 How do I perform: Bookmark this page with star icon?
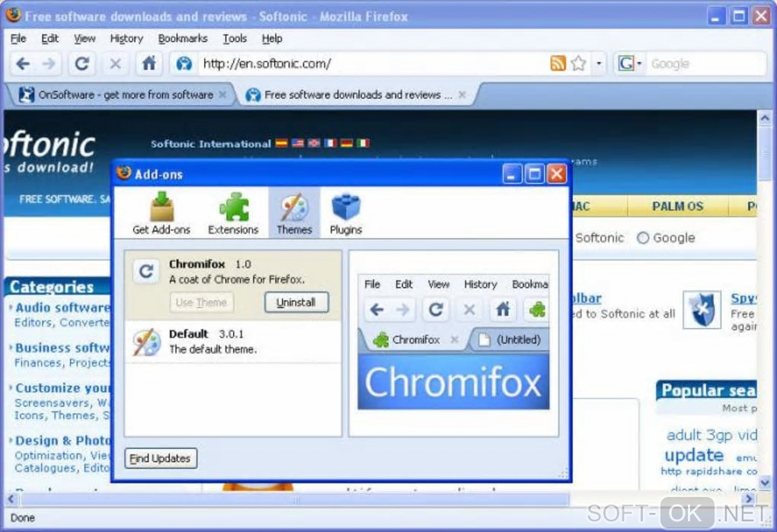pyautogui.click(x=578, y=63)
